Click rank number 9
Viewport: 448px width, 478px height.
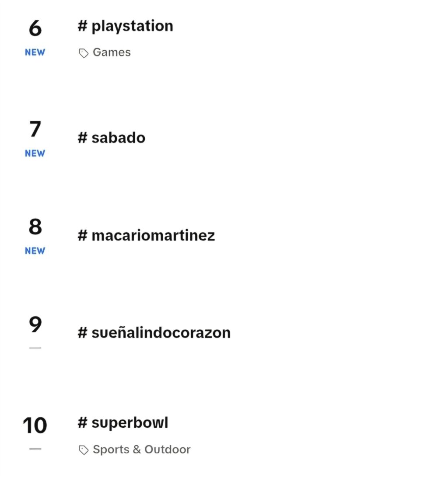click(35, 324)
